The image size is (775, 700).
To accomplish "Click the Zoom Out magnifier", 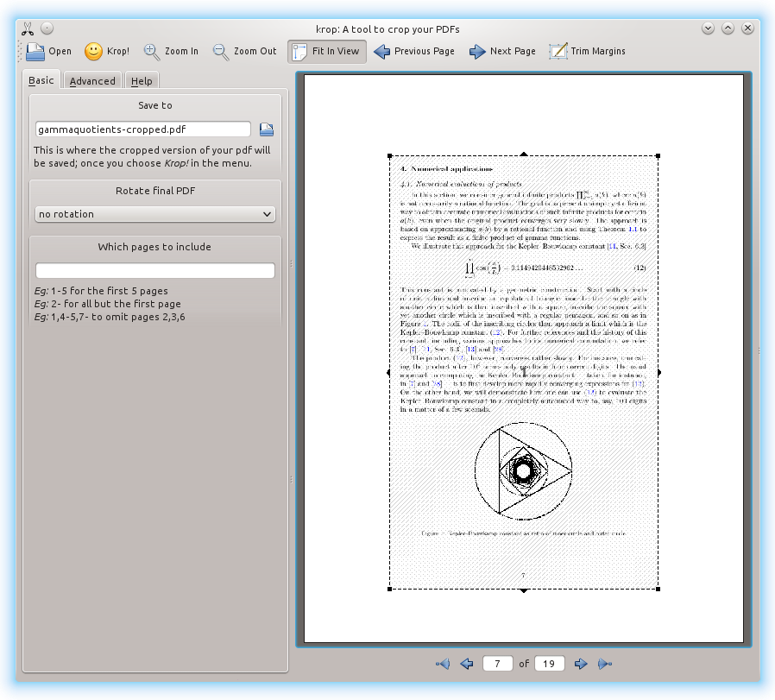I will coord(244,52).
